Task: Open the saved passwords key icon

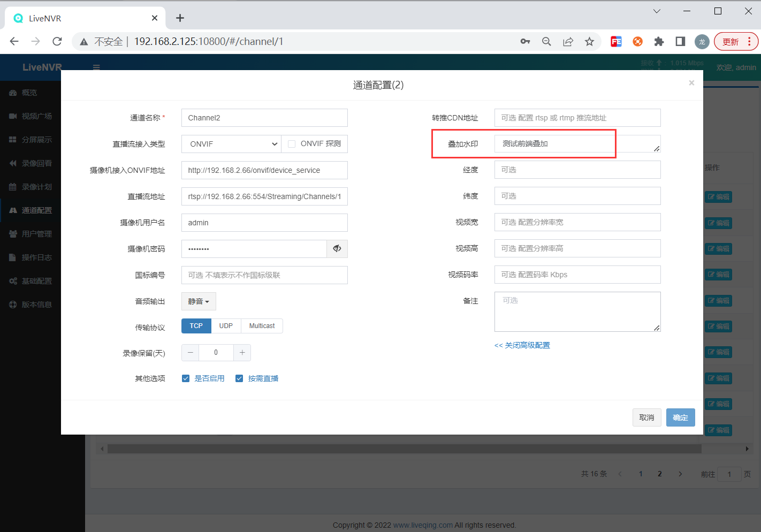Action: pyautogui.click(x=526, y=41)
